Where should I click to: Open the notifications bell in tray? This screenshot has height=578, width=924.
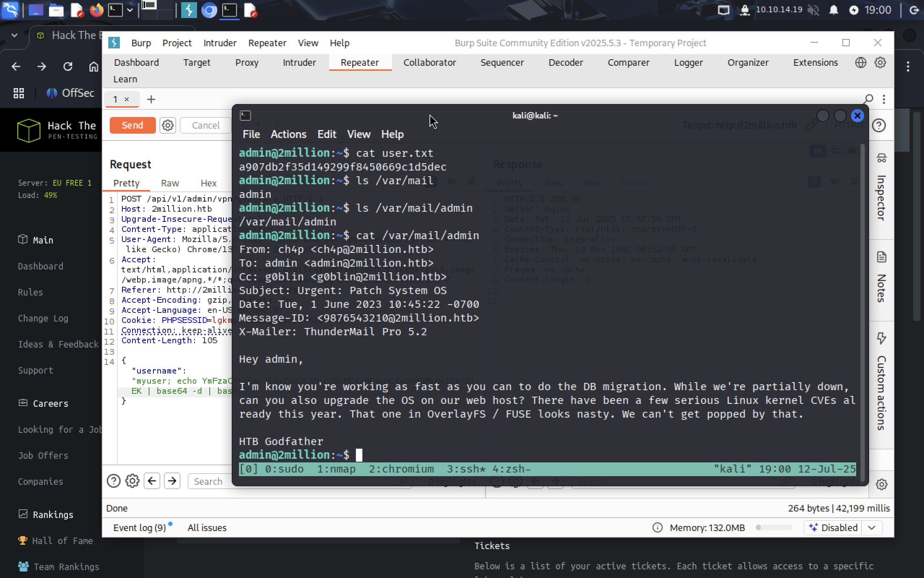(x=833, y=10)
